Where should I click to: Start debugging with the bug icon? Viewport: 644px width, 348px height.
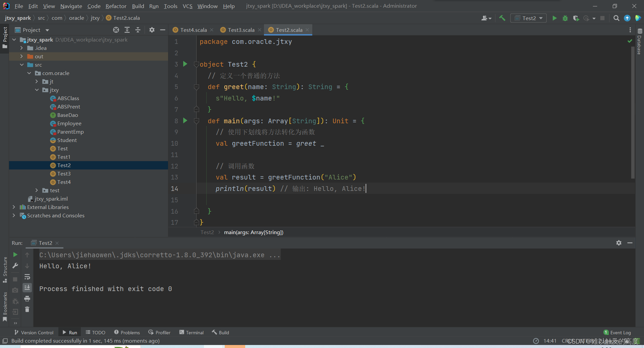pos(565,18)
